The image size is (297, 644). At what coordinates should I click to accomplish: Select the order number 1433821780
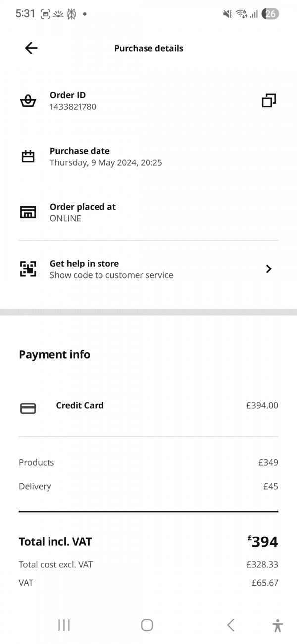pos(73,107)
